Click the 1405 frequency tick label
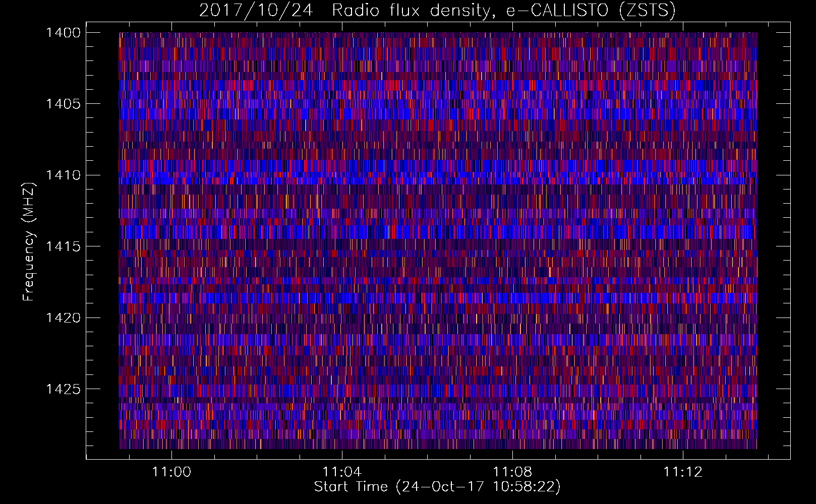Viewport: 816px width, 504px height. coord(63,104)
